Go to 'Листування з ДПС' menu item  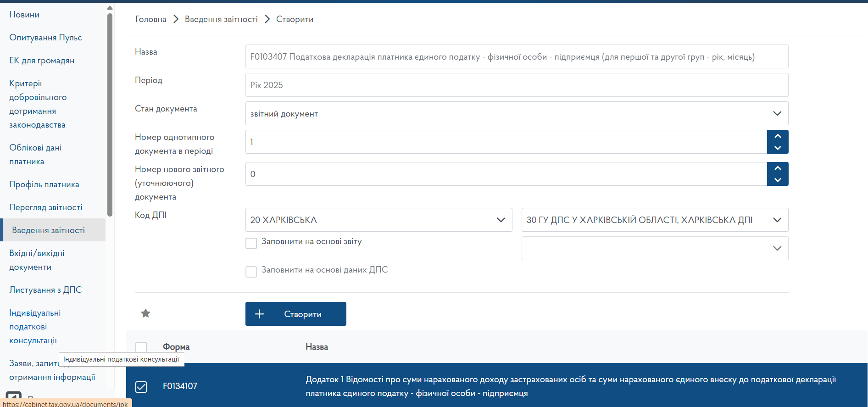click(45, 290)
